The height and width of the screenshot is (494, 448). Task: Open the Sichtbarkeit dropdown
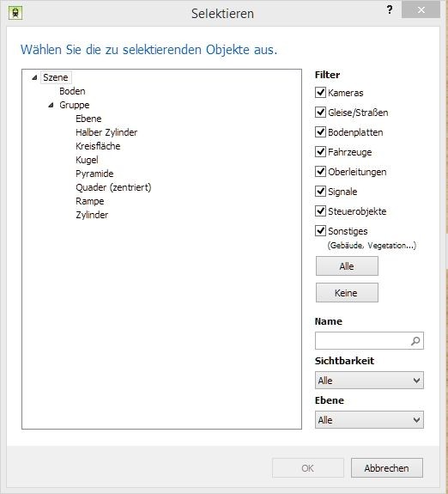(x=369, y=381)
